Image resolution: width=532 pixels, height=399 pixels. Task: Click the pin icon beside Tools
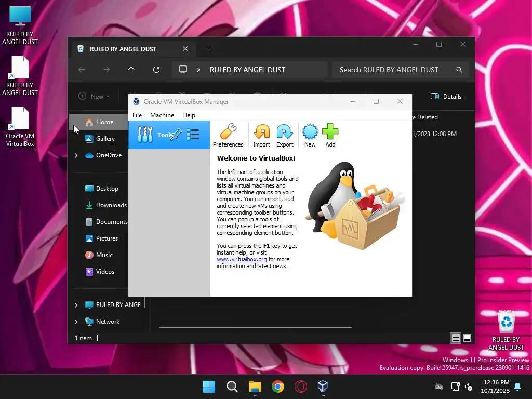pos(176,135)
